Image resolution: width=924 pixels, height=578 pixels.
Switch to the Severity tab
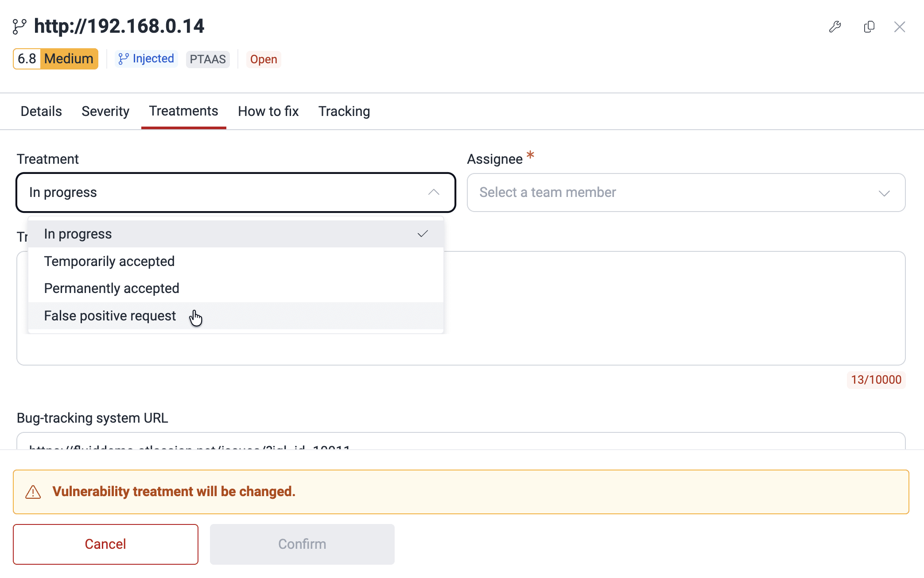pyautogui.click(x=105, y=111)
